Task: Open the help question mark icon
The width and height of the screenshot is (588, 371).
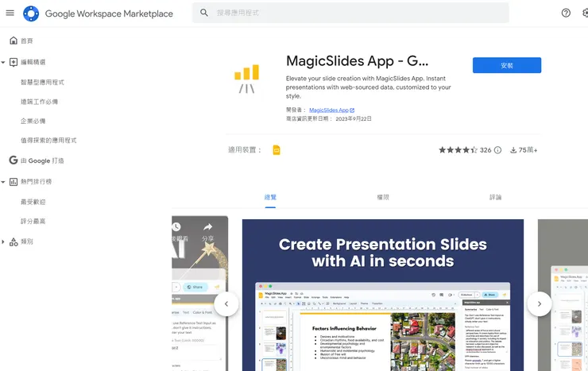Action: 566,14
